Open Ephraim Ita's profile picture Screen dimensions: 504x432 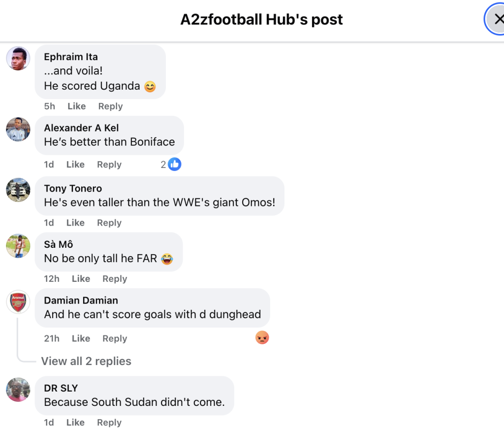point(18,59)
